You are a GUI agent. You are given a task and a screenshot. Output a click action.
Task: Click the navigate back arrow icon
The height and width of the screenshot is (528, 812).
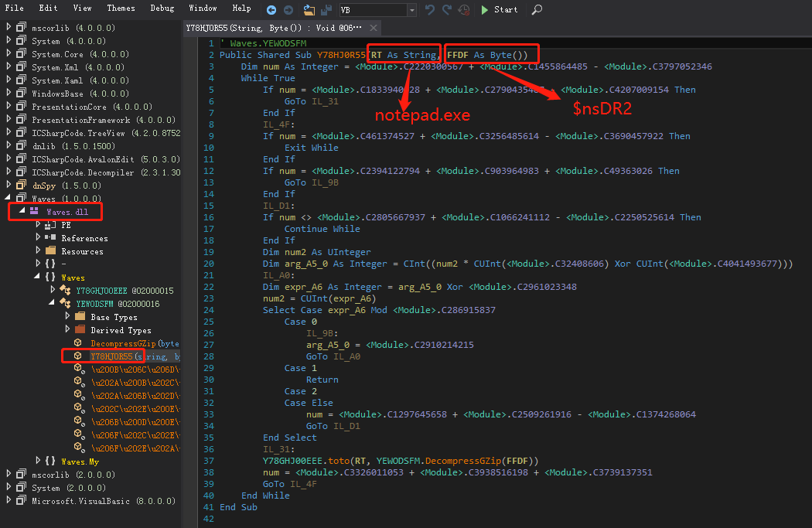click(271, 10)
